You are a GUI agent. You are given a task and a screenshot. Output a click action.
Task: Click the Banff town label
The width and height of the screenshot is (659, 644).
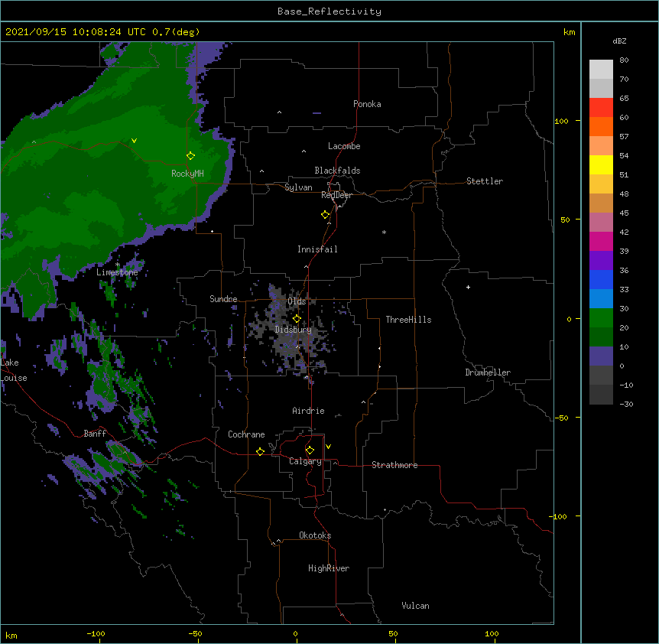click(95, 434)
